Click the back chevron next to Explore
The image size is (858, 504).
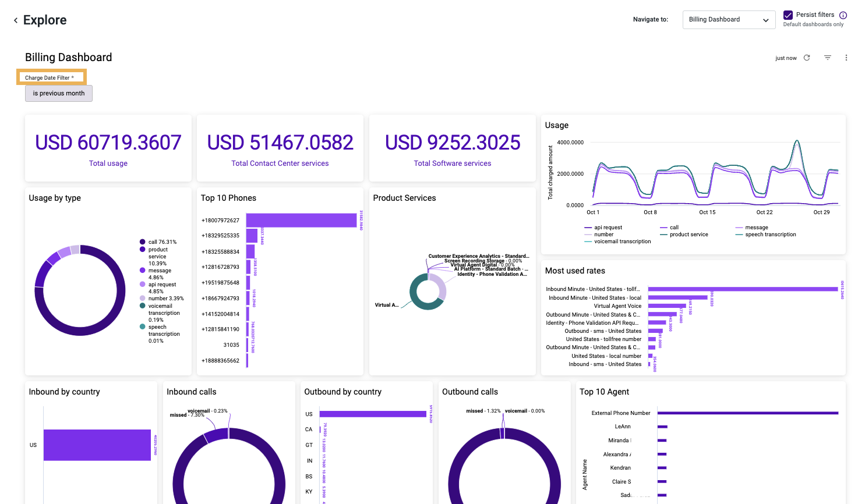coord(15,20)
